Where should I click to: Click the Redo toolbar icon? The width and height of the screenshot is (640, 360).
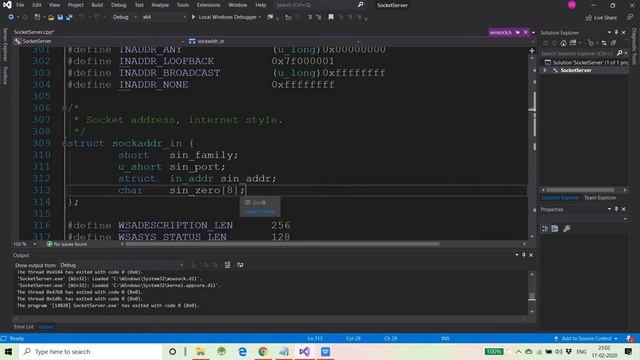96,17
